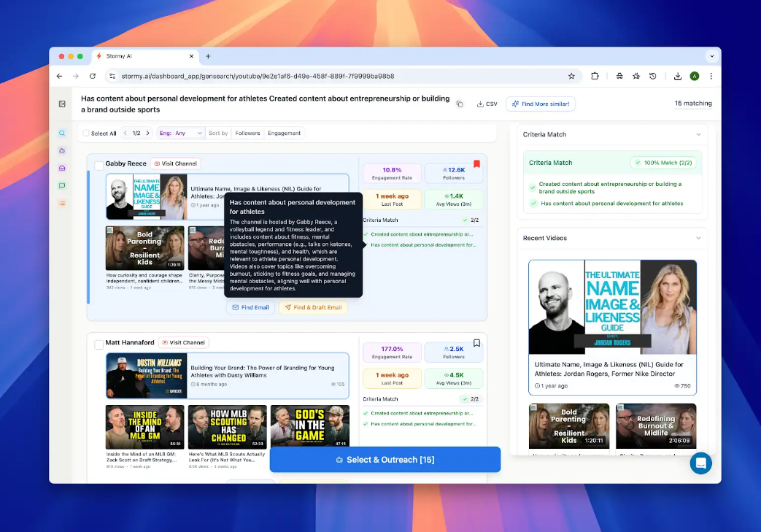Click Matt Hannaford's 2.5K Followers tile
The width and height of the screenshot is (761, 532).
(x=453, y=352)
